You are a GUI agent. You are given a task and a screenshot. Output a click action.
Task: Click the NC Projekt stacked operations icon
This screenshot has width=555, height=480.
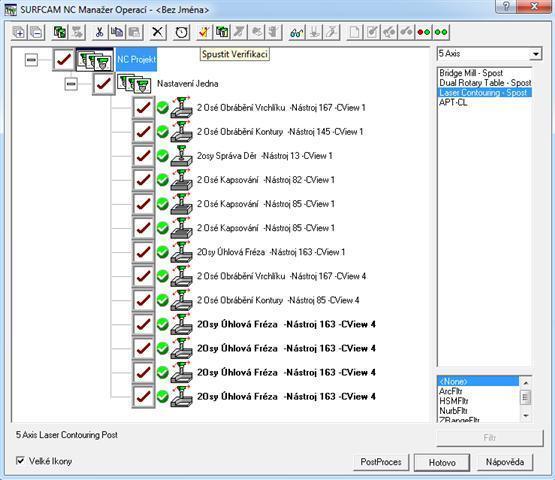coord(95,60)
